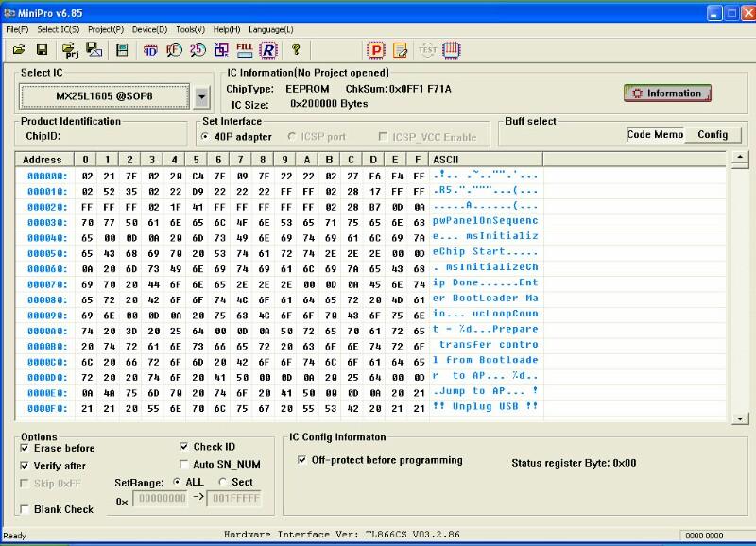Open the Device(D) menu
Screen dimensions: 756x546
[150, 30]
